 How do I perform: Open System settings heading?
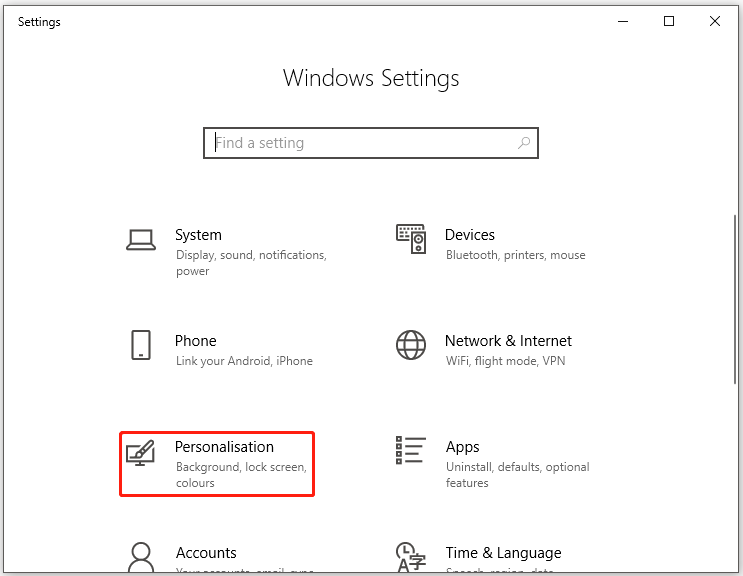tap(198, 235)
